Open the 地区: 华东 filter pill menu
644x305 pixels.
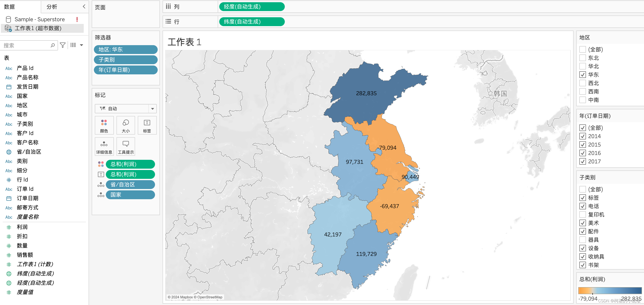coord(126,49)
